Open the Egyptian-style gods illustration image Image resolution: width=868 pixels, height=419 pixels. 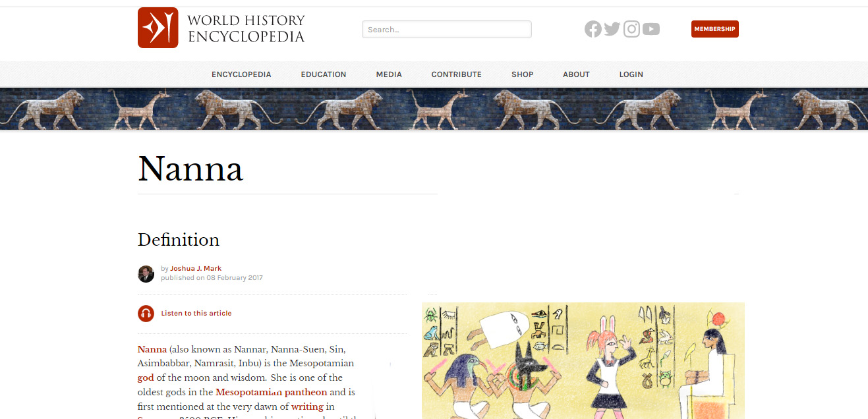pyautogui.click(x=583, y=361)
